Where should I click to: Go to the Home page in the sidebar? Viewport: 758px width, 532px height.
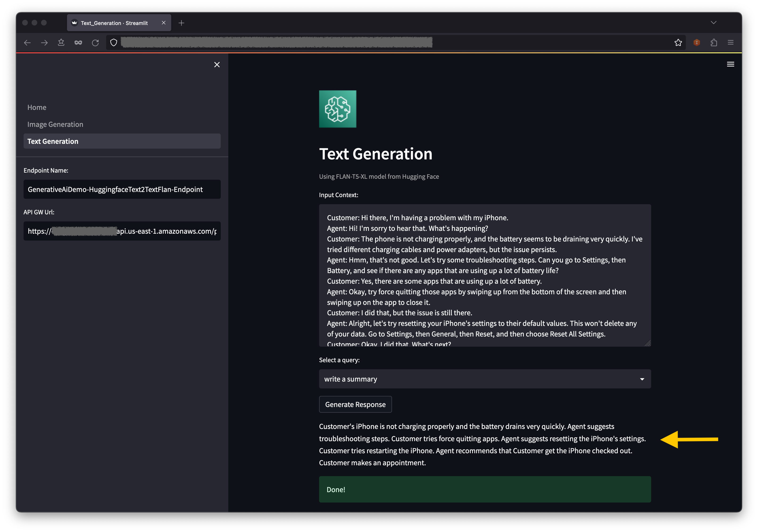[37, 107]
